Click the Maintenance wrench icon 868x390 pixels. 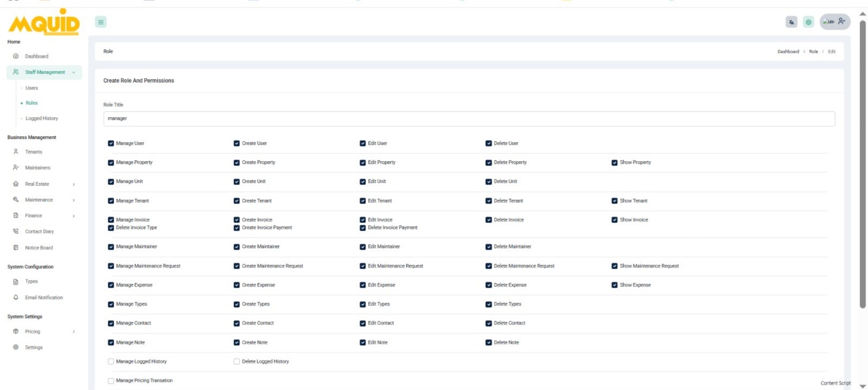coord(16,199)
